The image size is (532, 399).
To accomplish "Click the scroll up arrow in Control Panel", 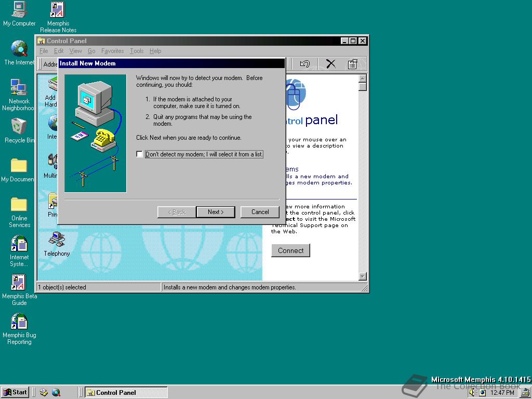I will pos(362,78).
